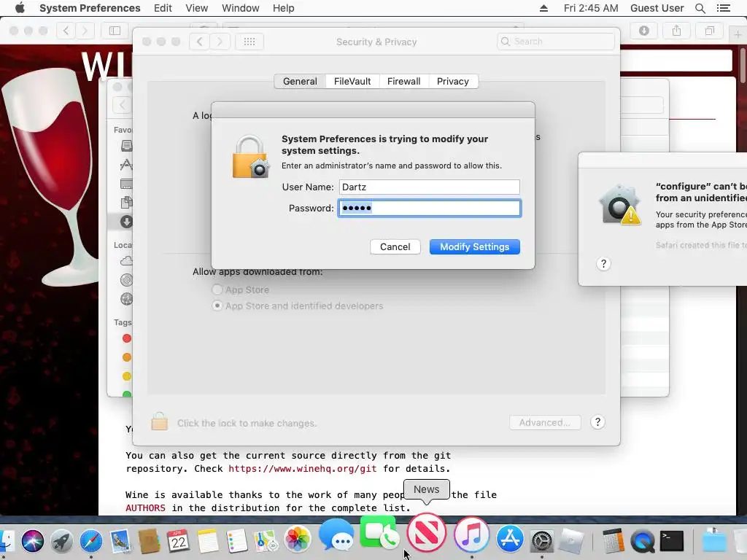Open System Preferences application menu

tap(90, 8)
